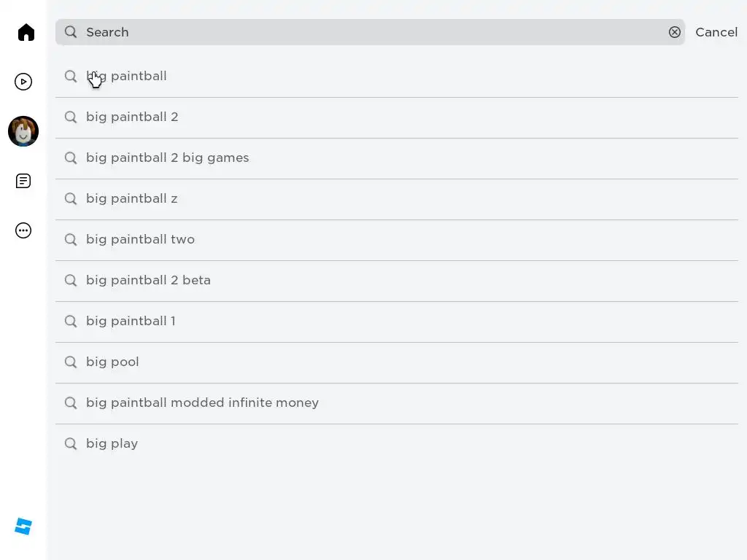Select the "big play" suggestion

tap(396, 444)
